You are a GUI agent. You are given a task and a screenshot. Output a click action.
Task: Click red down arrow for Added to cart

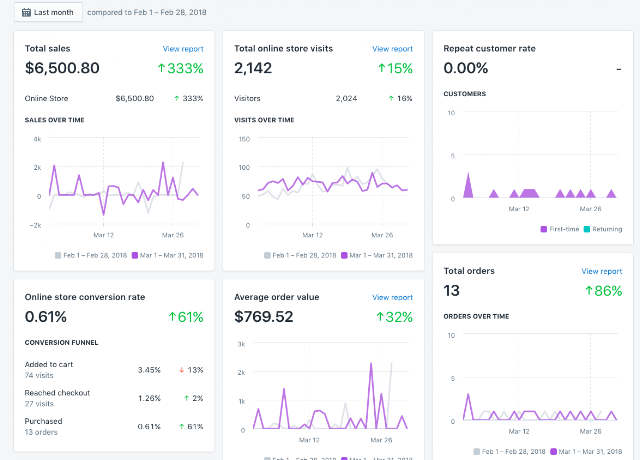(182, 370)
